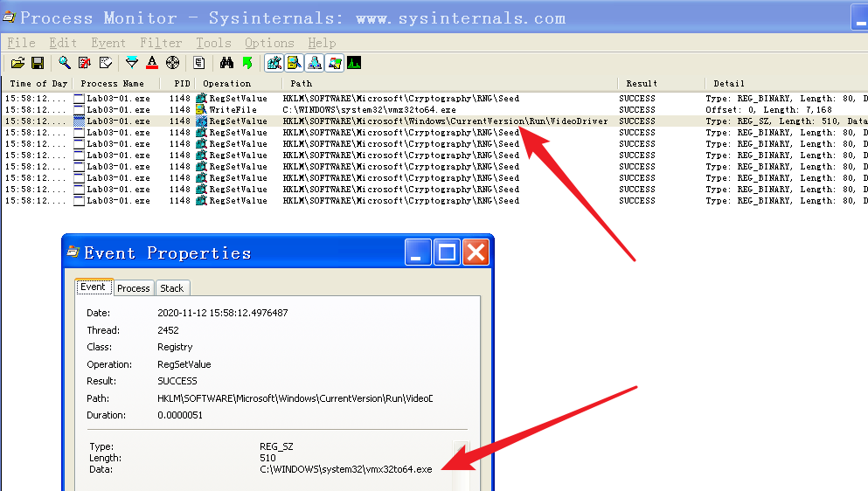Click the Event Properties title icon
The height and width of the screenshot is (491, 868).
click(73, 252)
